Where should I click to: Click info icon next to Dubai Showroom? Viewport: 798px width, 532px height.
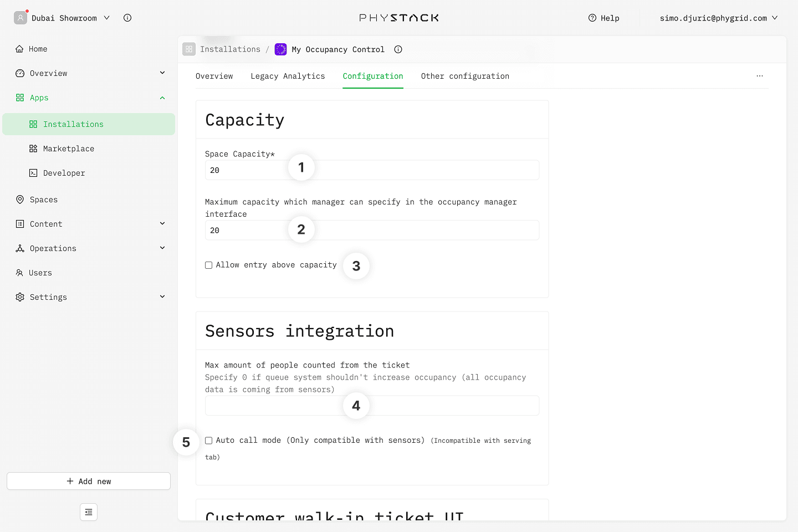point(127,18)
